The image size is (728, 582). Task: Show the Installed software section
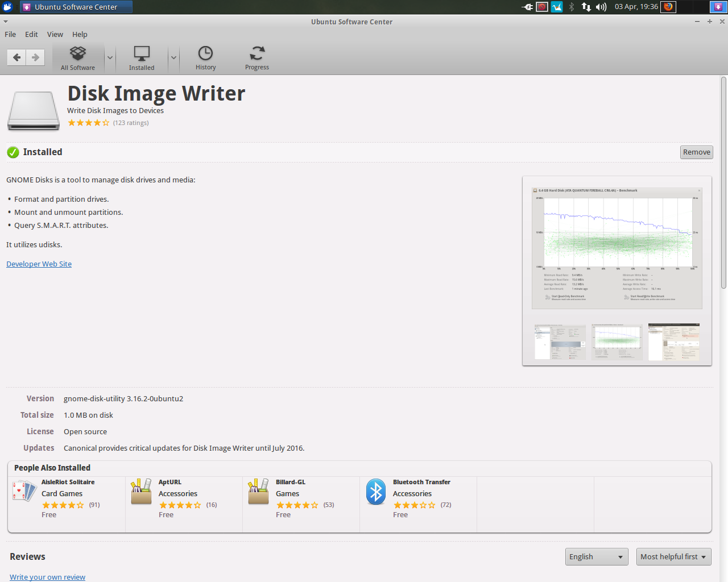(x=142, y=59)
